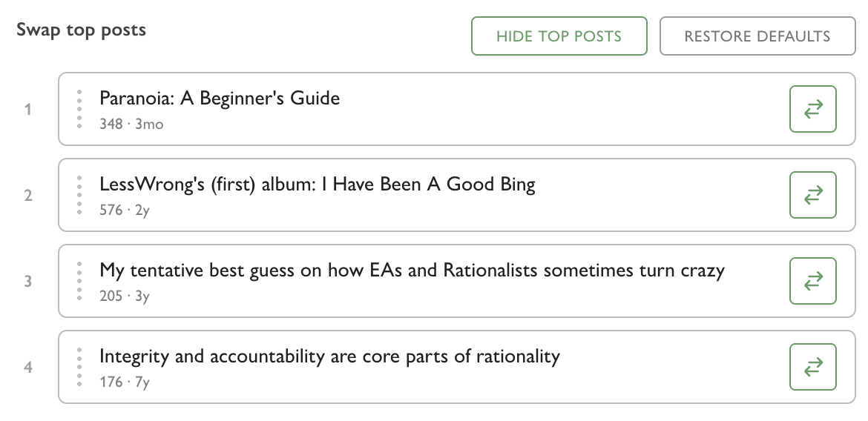This screenshot has height=421, width=868.
Task: Click swap icon for I Have Been A Good Bing
Action: pyautogui.click(x=812, y=195)
